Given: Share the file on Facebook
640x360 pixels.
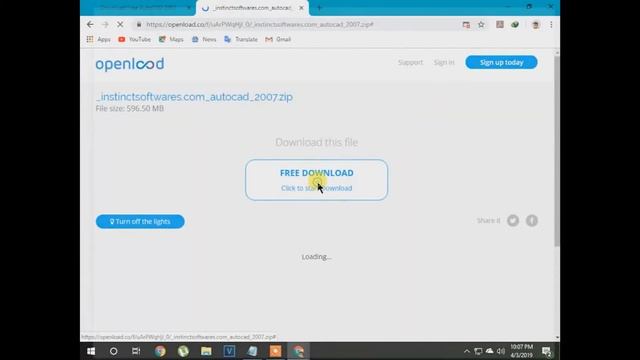Looking at the screenshot, I should coord(531,221).
